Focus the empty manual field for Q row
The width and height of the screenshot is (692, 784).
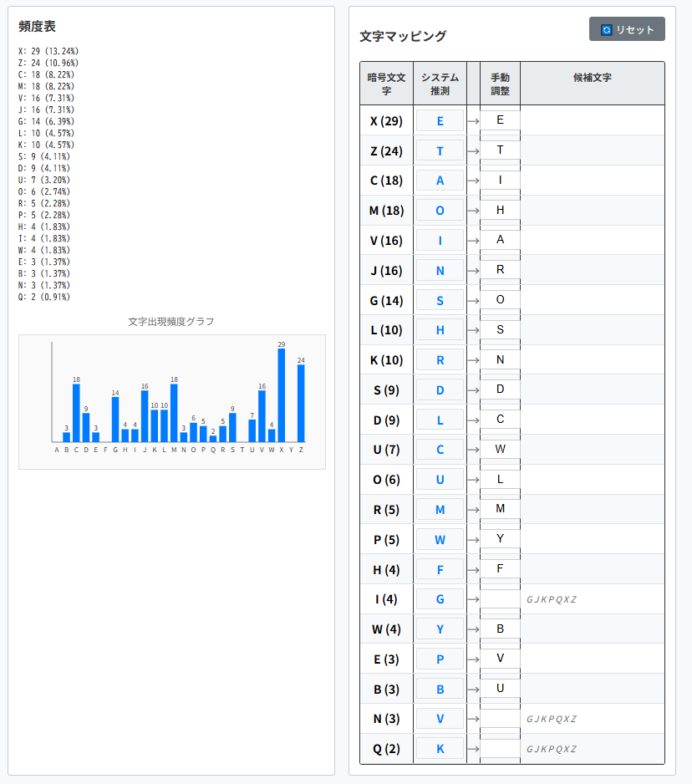tap(500, 749)
